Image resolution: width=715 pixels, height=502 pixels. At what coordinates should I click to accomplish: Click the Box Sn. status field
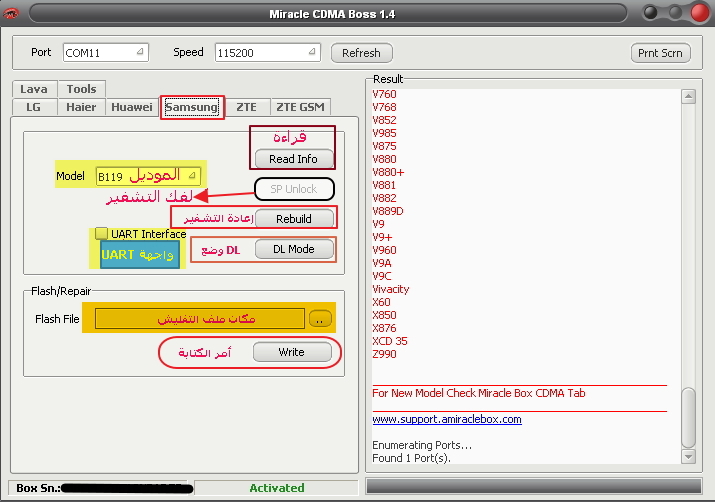tap(99, 488)
